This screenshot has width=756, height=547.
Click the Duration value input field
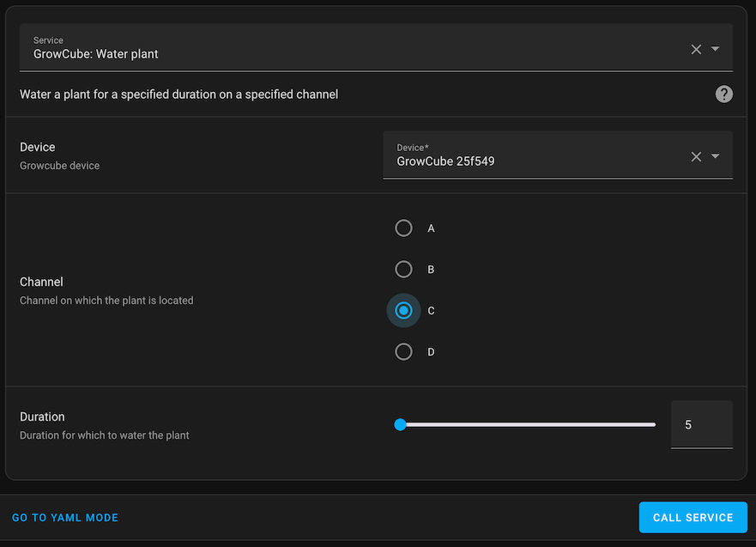702,424
